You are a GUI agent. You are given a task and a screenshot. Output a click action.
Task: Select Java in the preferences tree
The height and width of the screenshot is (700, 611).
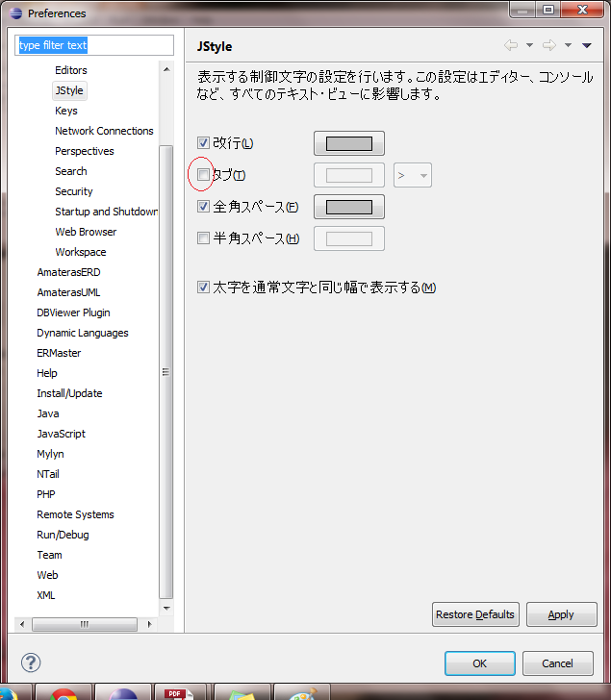[48, 413]
